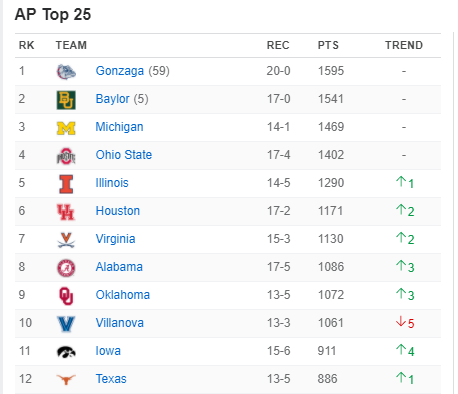This screenshot has width=458, height=394.
Task: Open the Gonzaga team link
Action: pos(120,71)
